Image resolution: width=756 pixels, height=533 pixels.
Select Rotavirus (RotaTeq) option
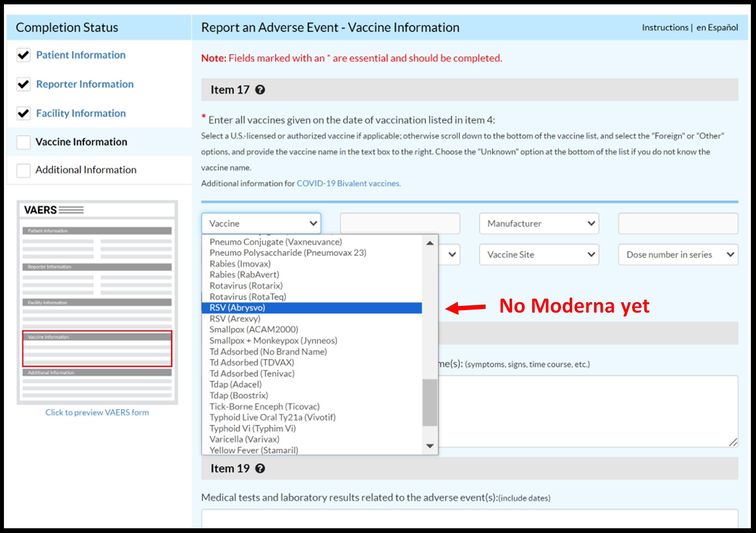(x=311, y=297)
